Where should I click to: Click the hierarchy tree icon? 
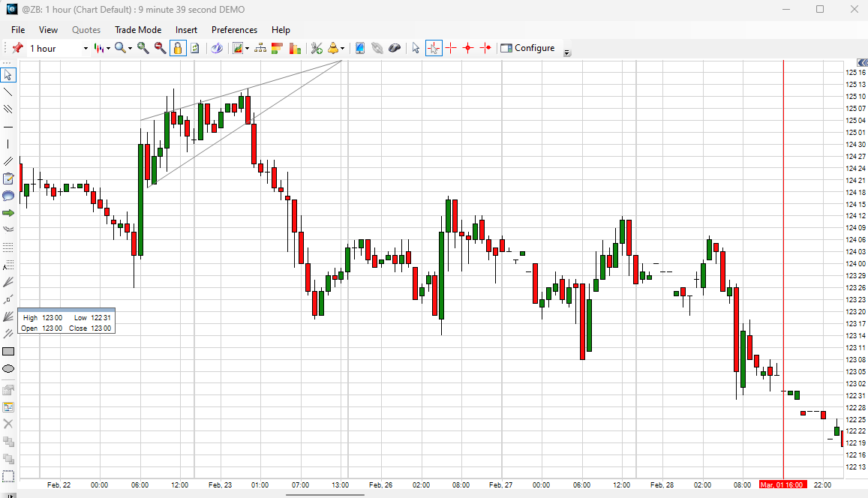click(260, 48)
